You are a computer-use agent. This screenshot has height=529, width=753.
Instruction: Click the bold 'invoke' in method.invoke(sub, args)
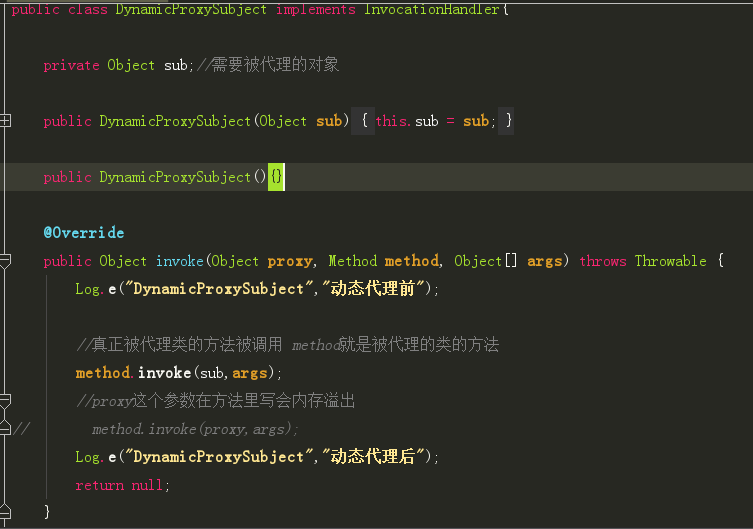(x=164, y=373)
